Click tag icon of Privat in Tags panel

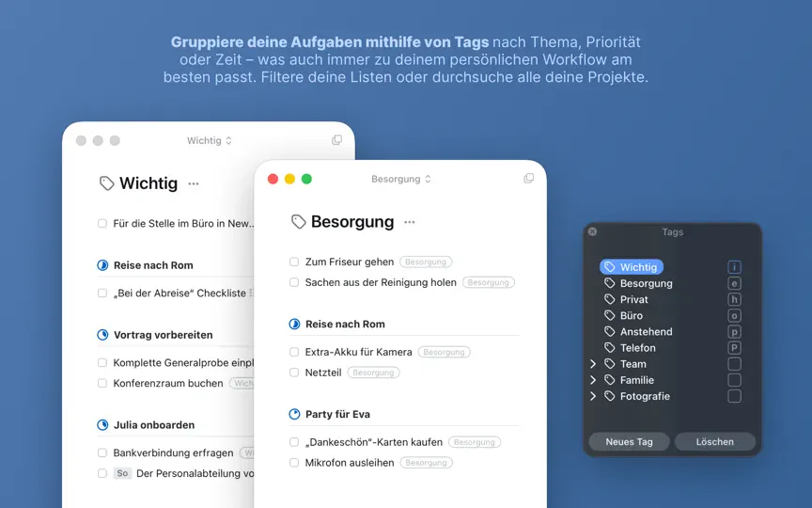[x=610, y=299]
